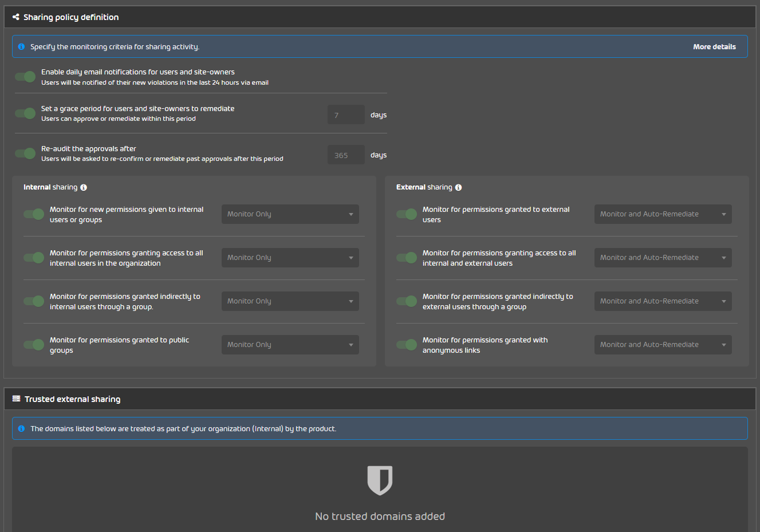
Task: Disable re-audit of approvals
Action: (25, 153)
